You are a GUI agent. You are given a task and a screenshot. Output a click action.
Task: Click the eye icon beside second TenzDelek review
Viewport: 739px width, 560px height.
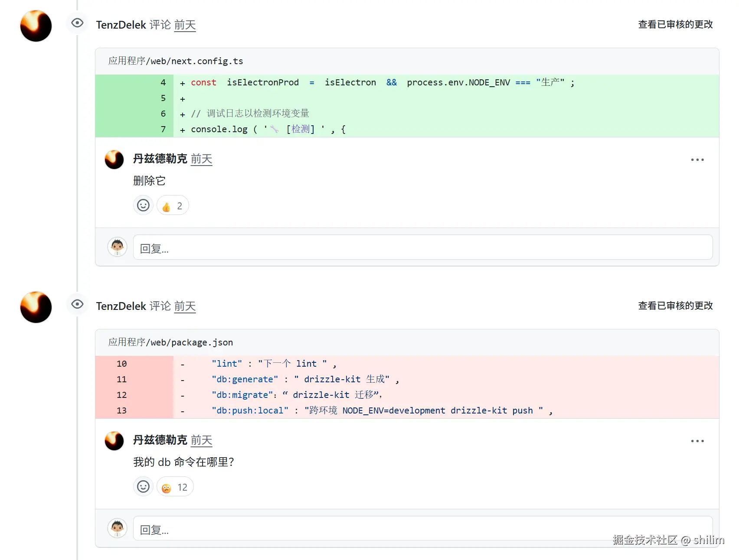[77, 304]
